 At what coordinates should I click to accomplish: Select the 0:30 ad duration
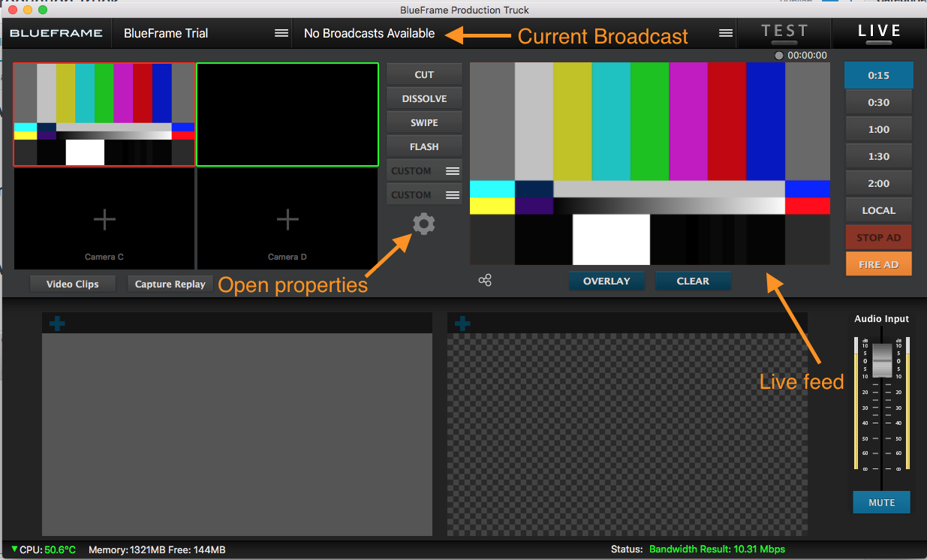click(x=878, y=103)
